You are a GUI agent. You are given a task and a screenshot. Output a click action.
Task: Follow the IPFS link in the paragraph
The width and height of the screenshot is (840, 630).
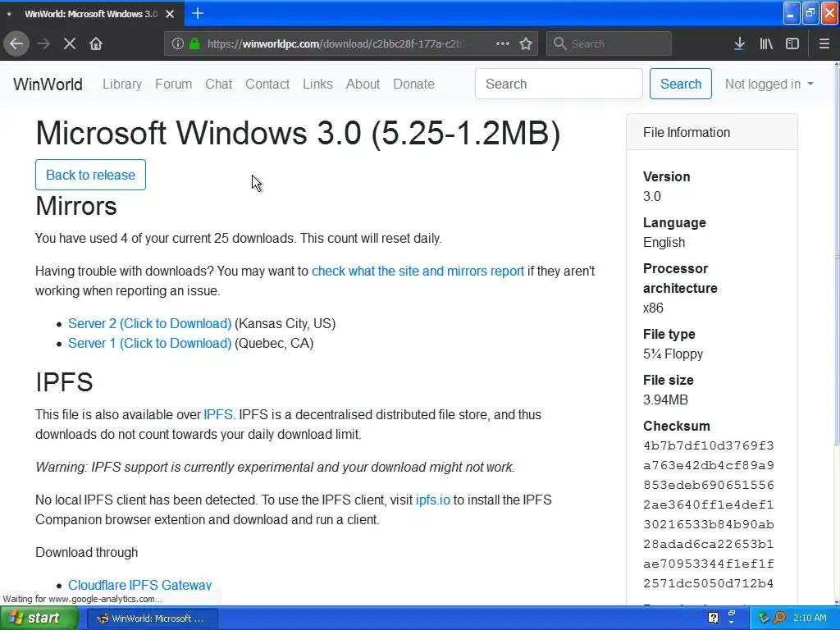click(218, 414)
